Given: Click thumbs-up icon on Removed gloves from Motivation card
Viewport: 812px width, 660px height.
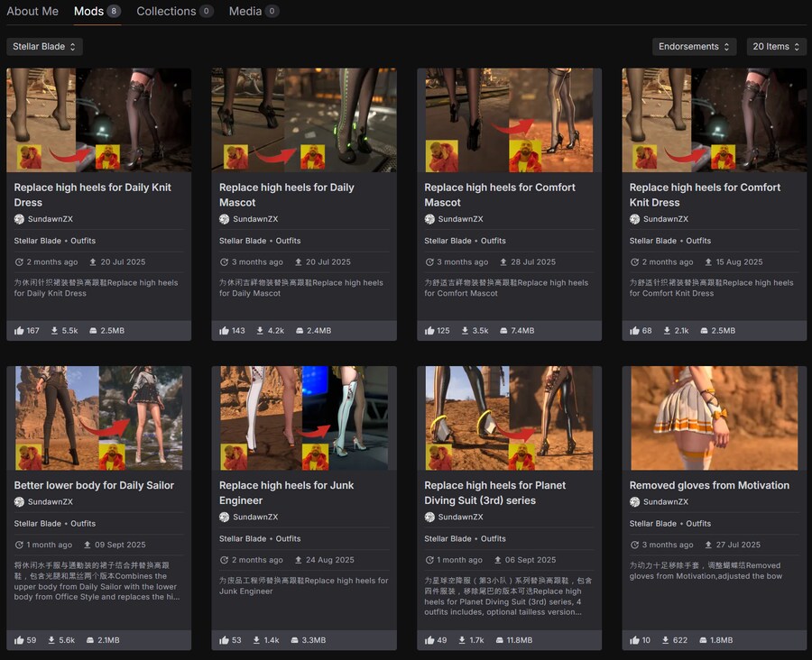Looking at the screenshot, I should tap(636, 640).
